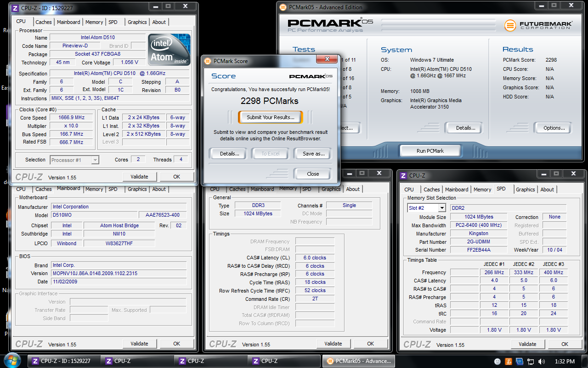
Task: Switch to PCMark05 Advanced taskbar button
Action: (358, 361)
